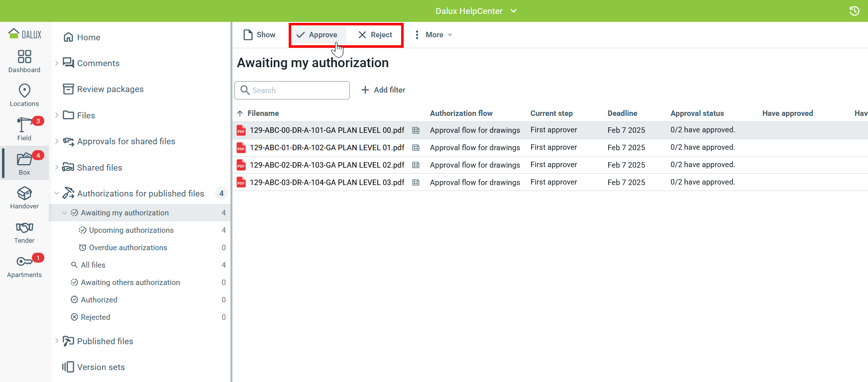Click the Approve button
Image resolution: width=868 pixels, height=382 pixels.
[317, 35]
